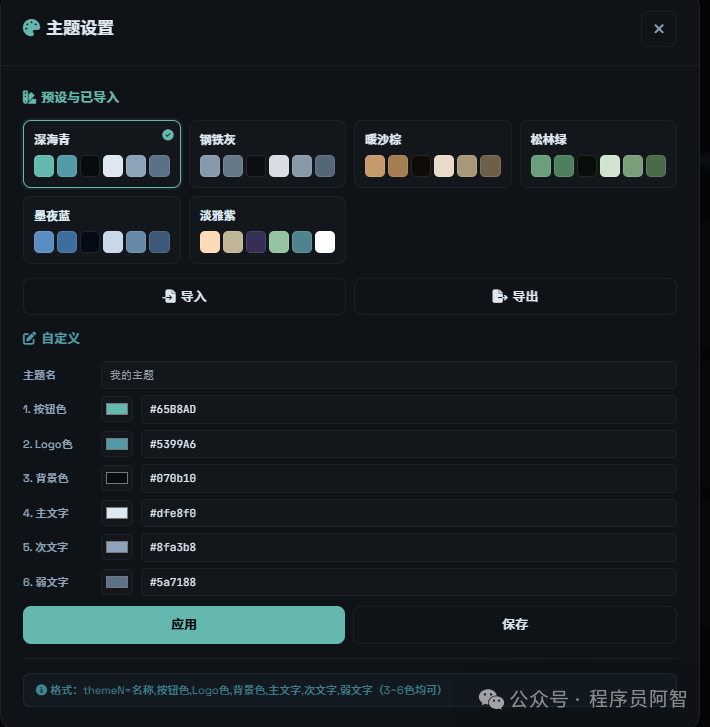Screen dimensions: 710x727
Task: Click the pale green swatch in 松林绿
Action: [610, 166]
